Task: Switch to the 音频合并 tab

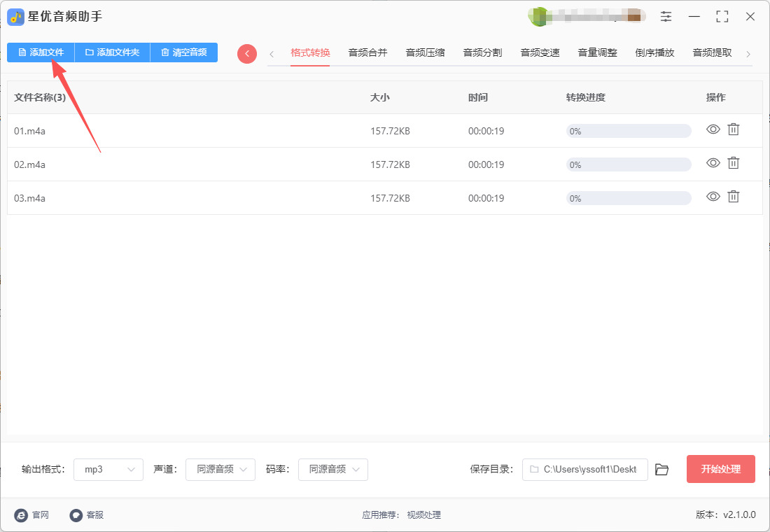Action: coord(367,52)
